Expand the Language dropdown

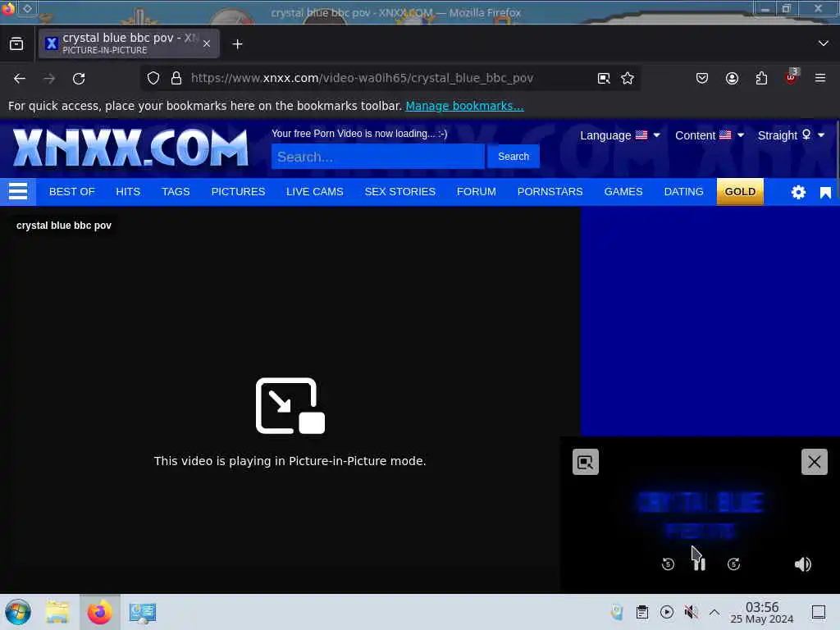point(620,135)
